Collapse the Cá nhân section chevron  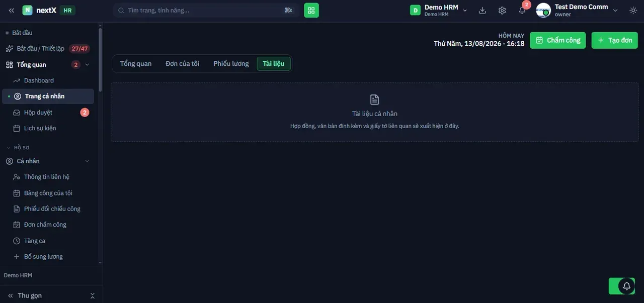(x=87, y=161)
